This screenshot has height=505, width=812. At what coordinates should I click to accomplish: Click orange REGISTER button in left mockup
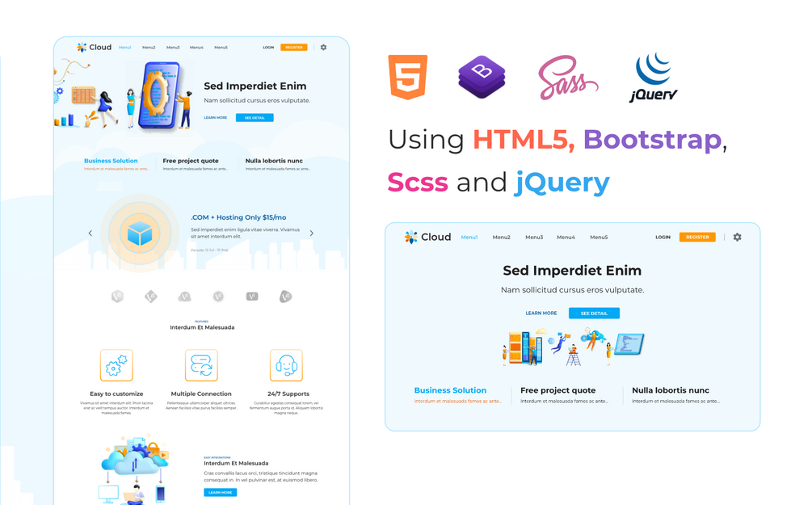click(x=294, y=48)
